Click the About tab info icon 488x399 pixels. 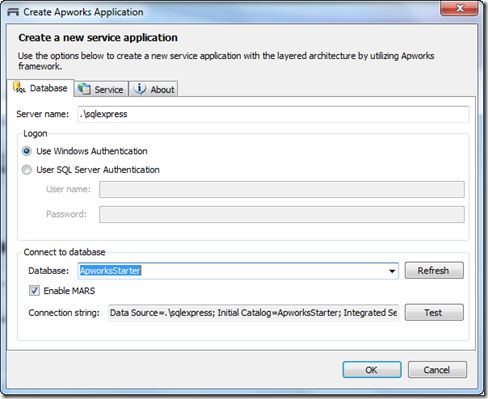(x=139, y=89)
